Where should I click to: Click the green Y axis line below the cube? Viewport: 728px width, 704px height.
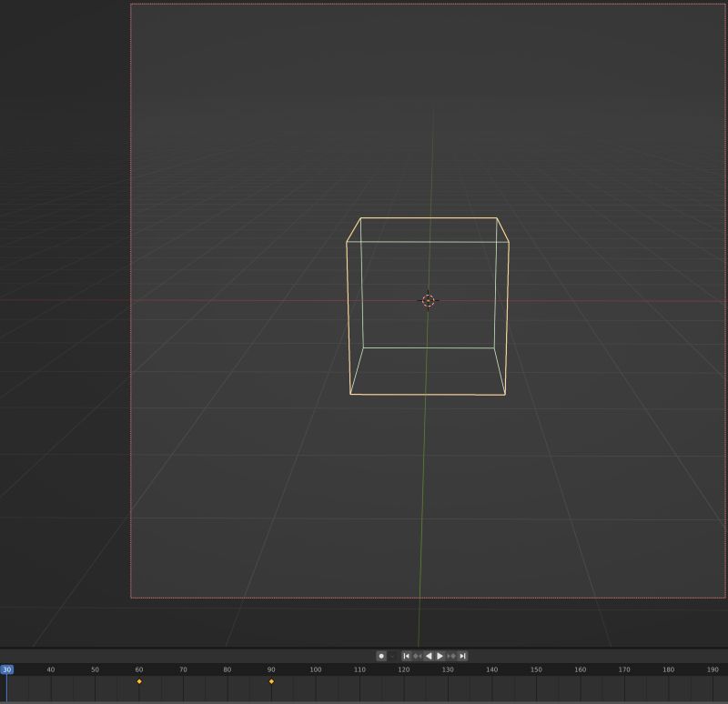[x=421, y=500]
